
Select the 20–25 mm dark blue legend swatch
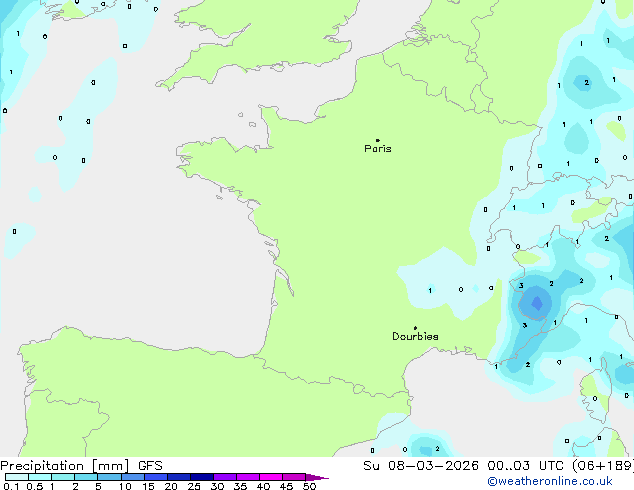point(178,477)
